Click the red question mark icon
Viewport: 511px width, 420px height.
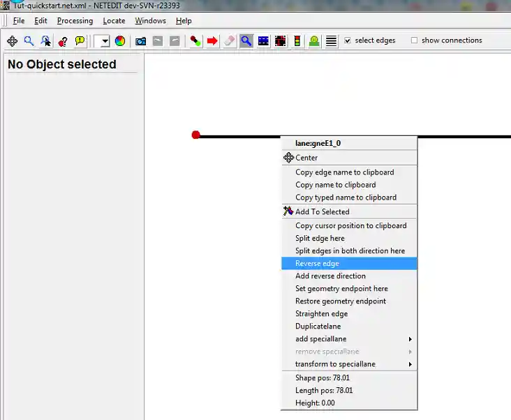pyautogui.click(x=63, y=41)
